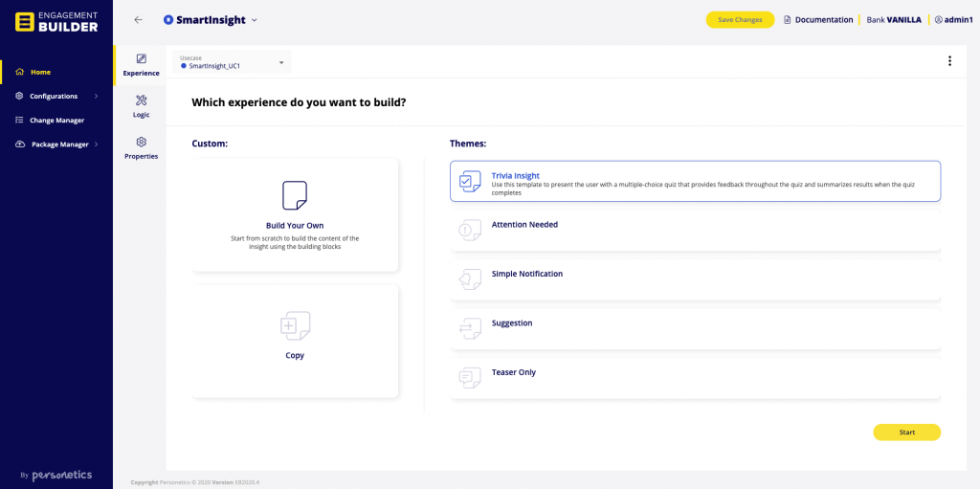Click the Engagement Builder logo
980x489 pixels.
pos(56,22)
